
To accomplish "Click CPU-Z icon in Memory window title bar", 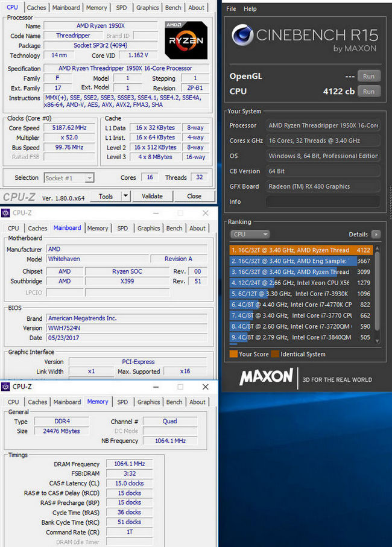I will (x=6, y=387).
